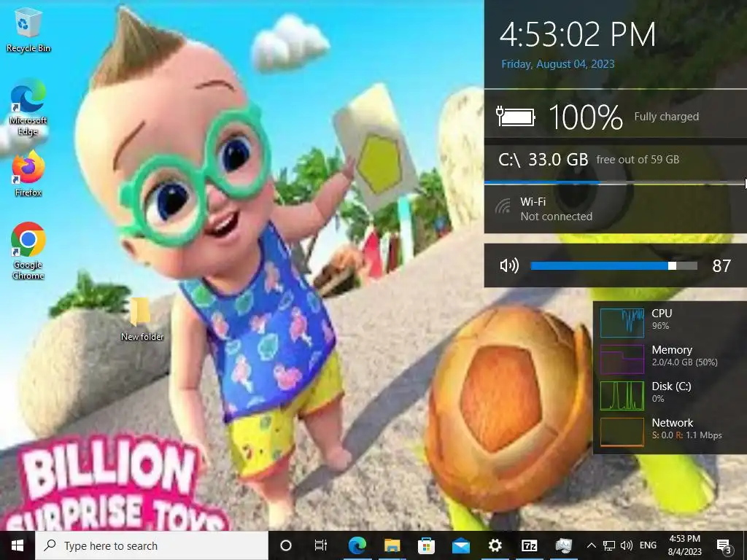Open File Explorer from the taskbar

click(x=392, y=545)
